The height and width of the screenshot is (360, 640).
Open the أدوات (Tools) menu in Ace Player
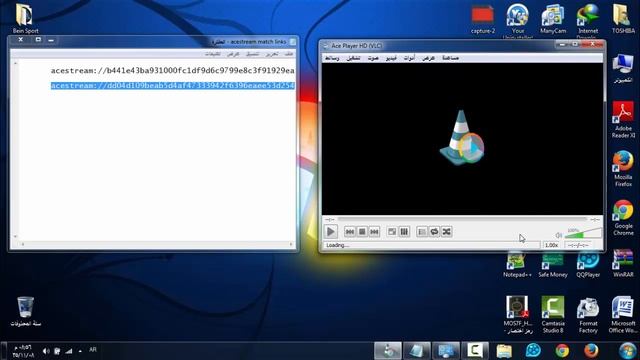click(x=409, y=58)
